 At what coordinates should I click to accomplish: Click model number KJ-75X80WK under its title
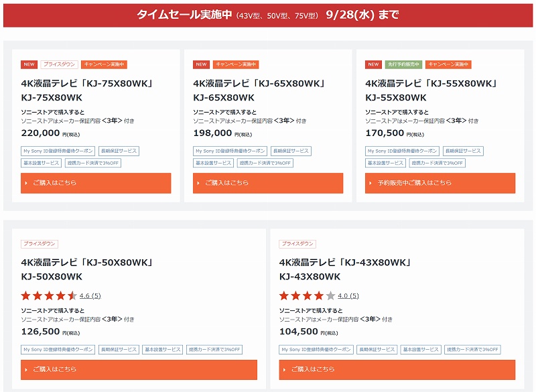click(52, 98)
